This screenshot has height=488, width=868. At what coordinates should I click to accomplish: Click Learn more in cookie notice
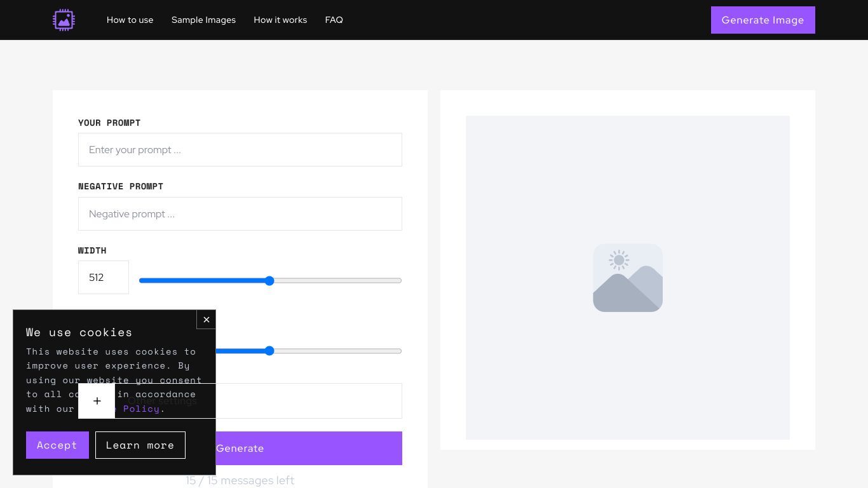(x=140, y=445)
